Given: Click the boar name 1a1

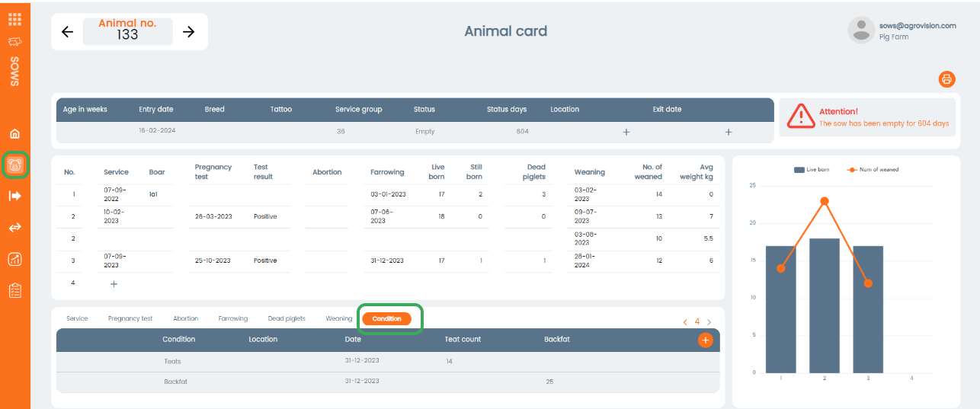Looking at the screenshot, I should tap(153, 194).
